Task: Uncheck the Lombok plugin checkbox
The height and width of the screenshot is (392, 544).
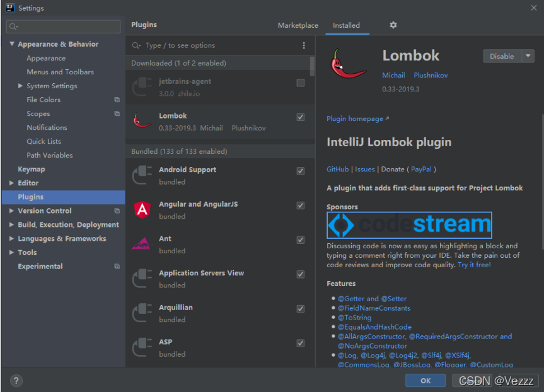Action: (301, 117)
